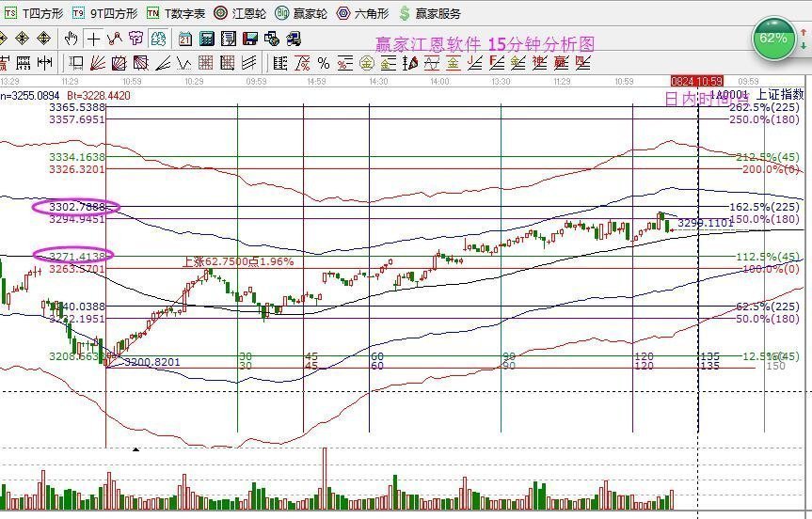Image resolution: width=812 pixels, height=519 pixels.
Task: Select the zigzag trend line tool
Action: coord(115,39)
